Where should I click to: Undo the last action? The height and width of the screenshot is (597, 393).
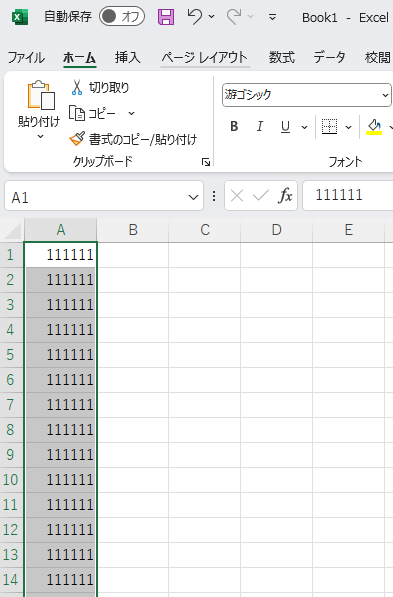click(195, 17)
